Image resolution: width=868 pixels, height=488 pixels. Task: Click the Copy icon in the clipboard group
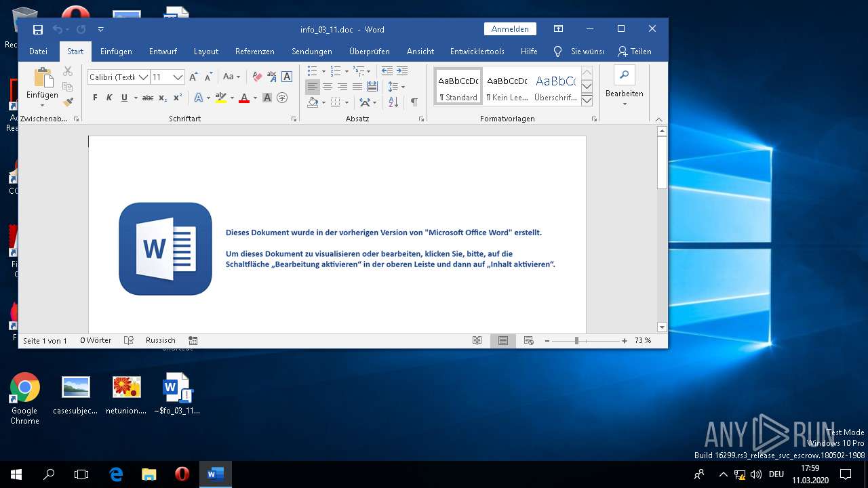[67, 87]
